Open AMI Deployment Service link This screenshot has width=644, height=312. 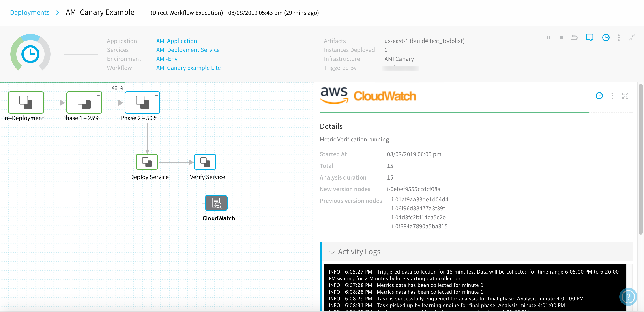point(188,50)
